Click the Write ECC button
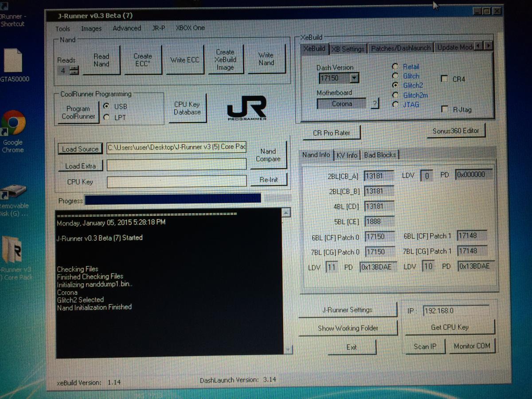The image size is (532, 399). point(184,60)
